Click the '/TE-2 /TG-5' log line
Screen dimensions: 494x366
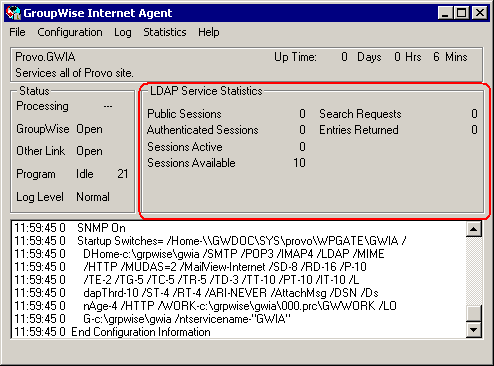point(187,280)
